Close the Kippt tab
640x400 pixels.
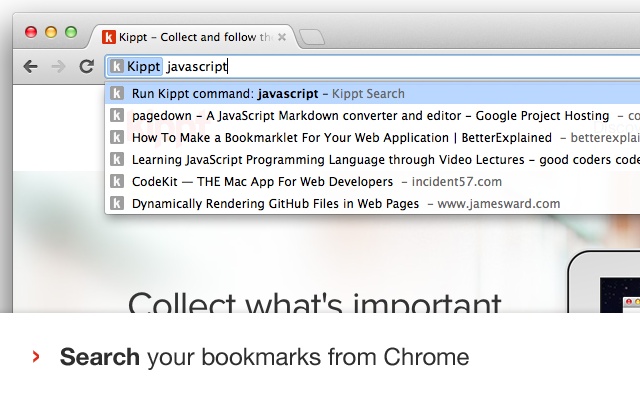coord(282,37)
